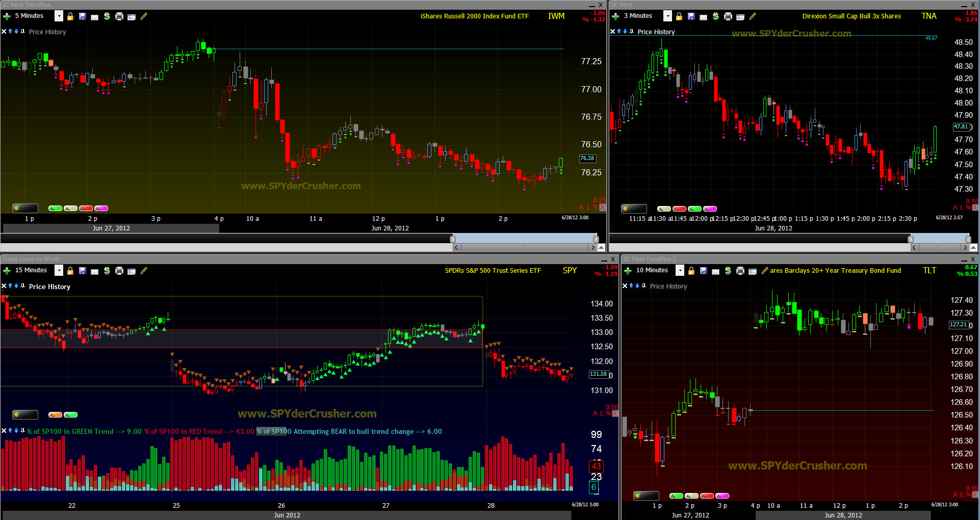Click the SPY ticker symbol label
The height and width of the screenshot is (520, 980).
click(570, 271)
